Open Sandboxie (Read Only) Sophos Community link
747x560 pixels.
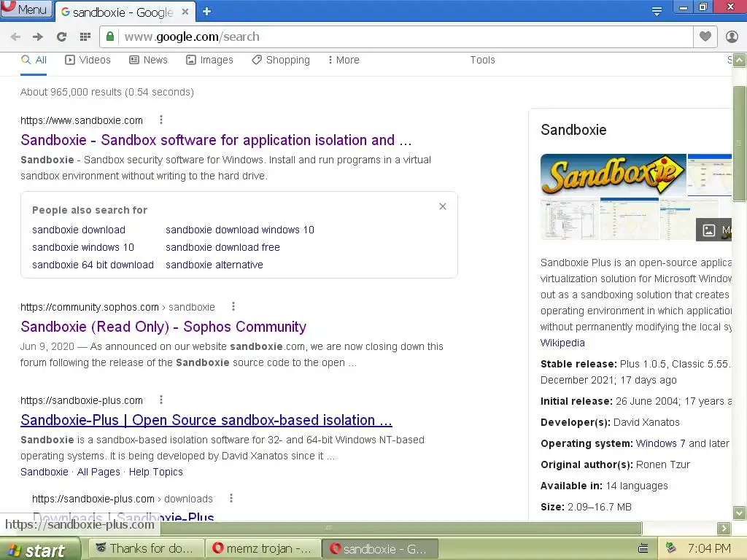coord(163,327)
